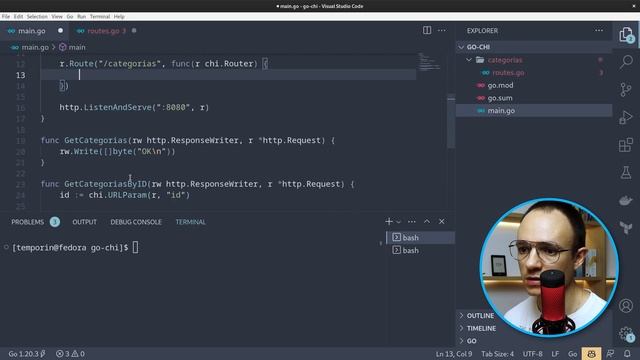
Task: Click Go 1.20.3 version in status bar
Action: tap(27, 354)
